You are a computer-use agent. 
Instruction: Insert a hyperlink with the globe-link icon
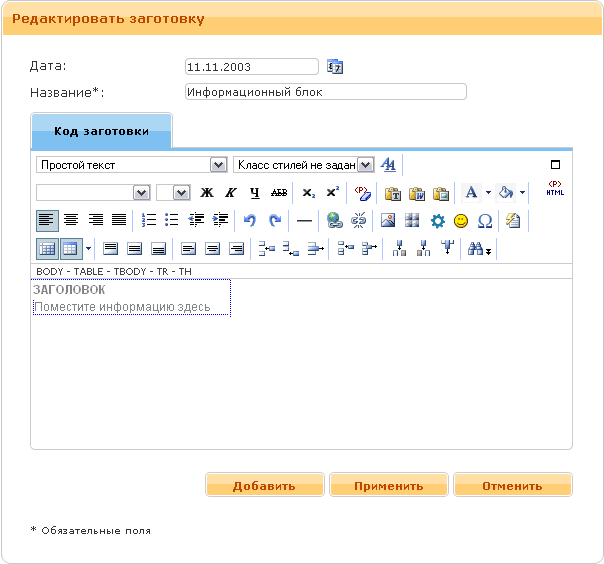(x=335, y=220)
